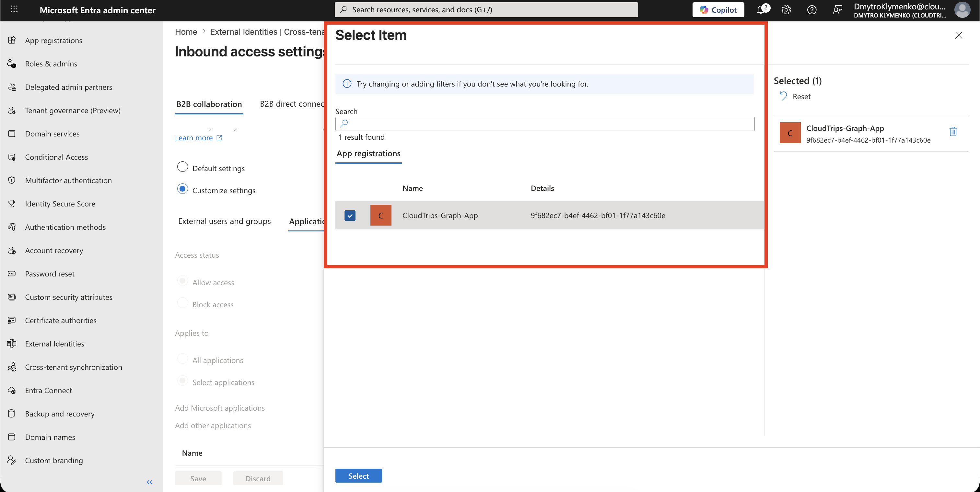
Task: Open the account avatar menu
Action: 962,10
